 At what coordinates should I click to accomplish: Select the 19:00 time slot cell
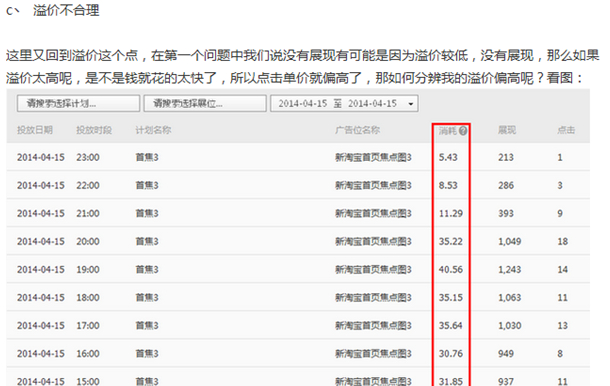88,269
